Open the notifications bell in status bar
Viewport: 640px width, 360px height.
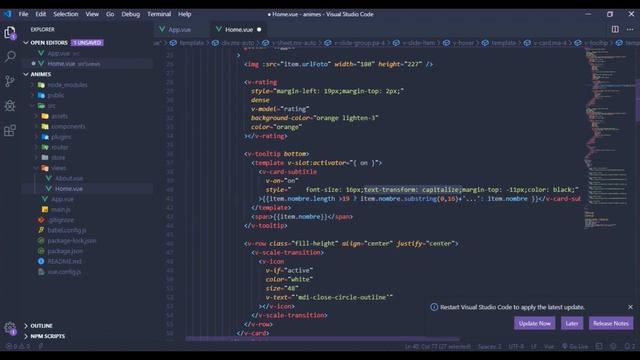[x=629, y=347]
